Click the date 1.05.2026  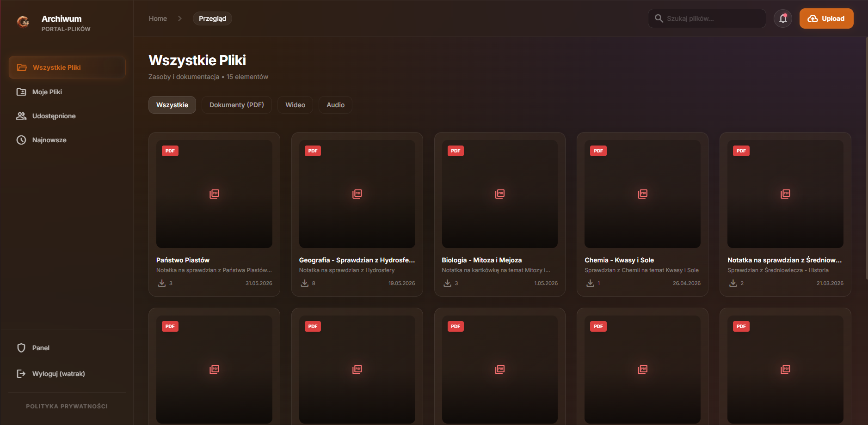pos(546,283)
